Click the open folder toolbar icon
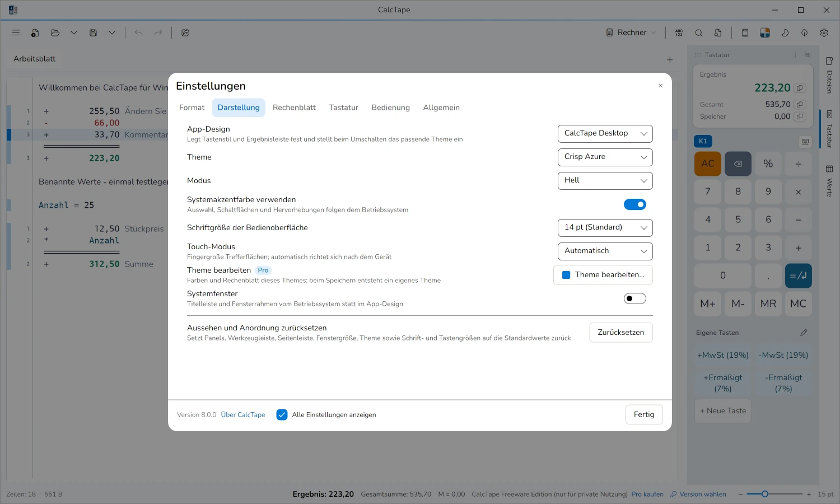This screenshot has height=504, width=840. 55,33
